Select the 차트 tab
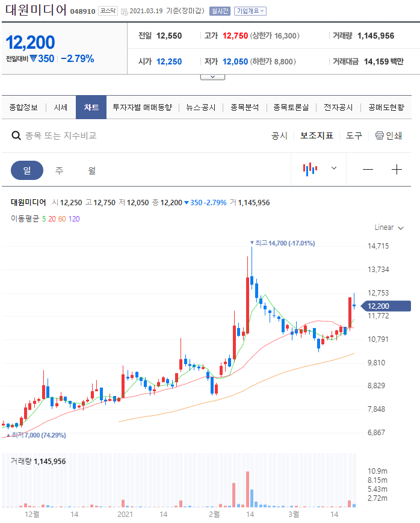The image size is (420, 523). tap(91, 107)
